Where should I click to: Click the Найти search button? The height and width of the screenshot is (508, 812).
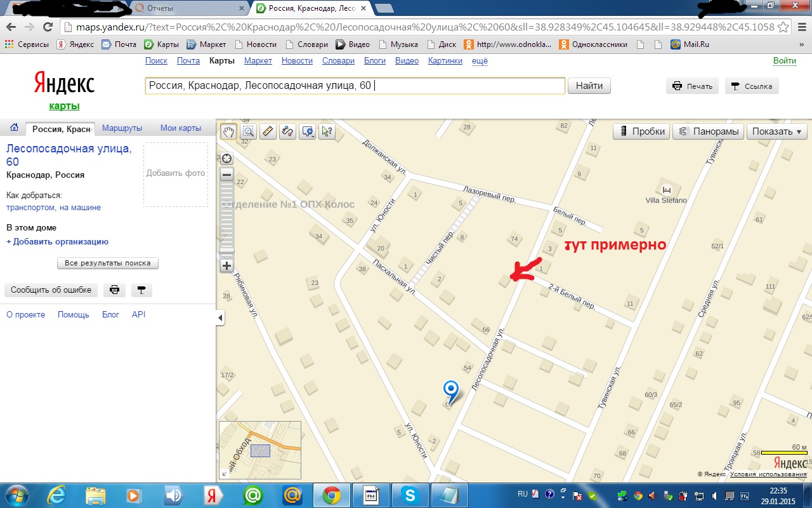click(x=589, y=86)
